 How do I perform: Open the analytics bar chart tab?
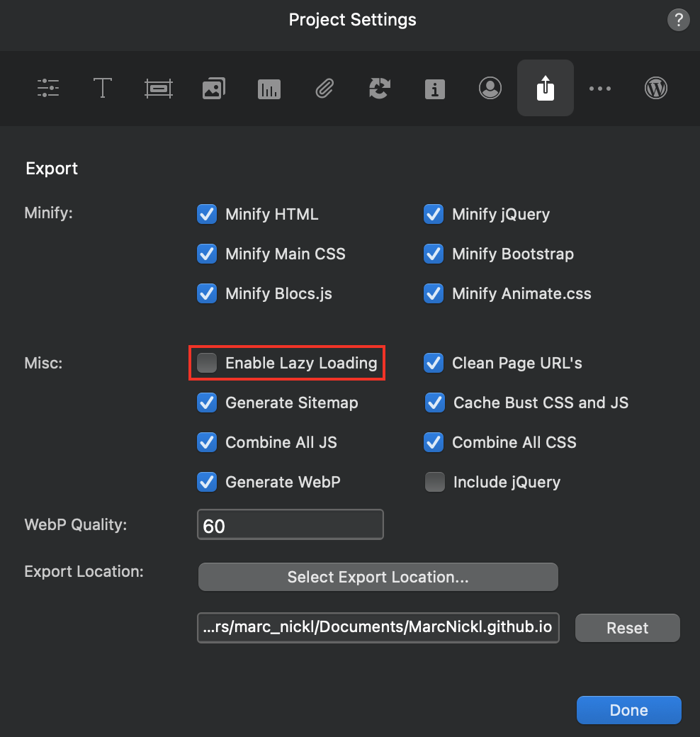(x=269, y=88)
